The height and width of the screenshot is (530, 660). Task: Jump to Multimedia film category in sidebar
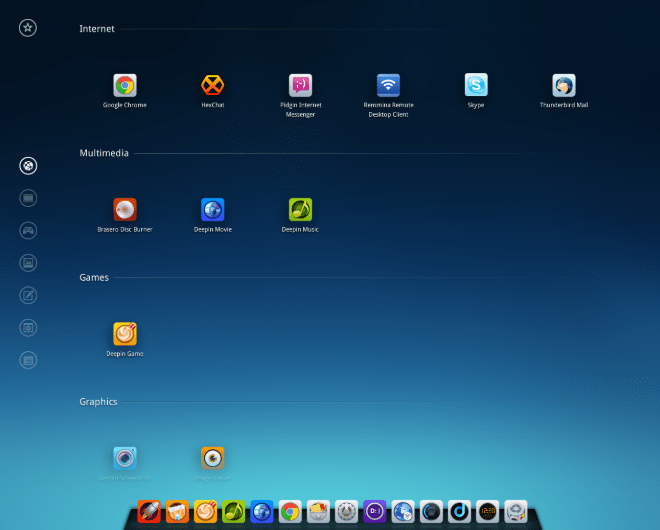tap(28, 198)
